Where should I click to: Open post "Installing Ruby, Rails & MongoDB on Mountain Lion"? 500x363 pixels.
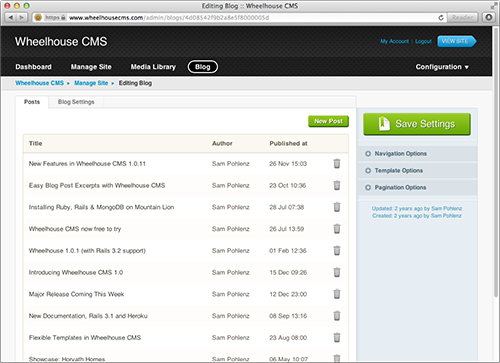101,207
